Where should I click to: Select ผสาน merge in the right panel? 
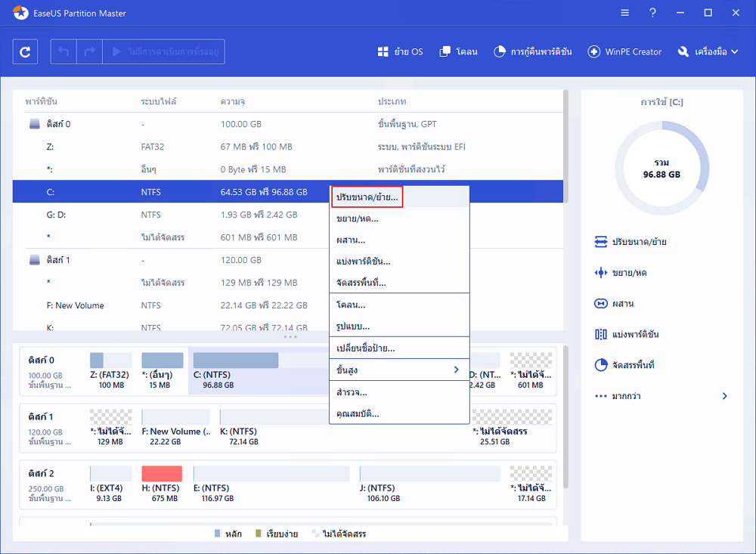614,304
